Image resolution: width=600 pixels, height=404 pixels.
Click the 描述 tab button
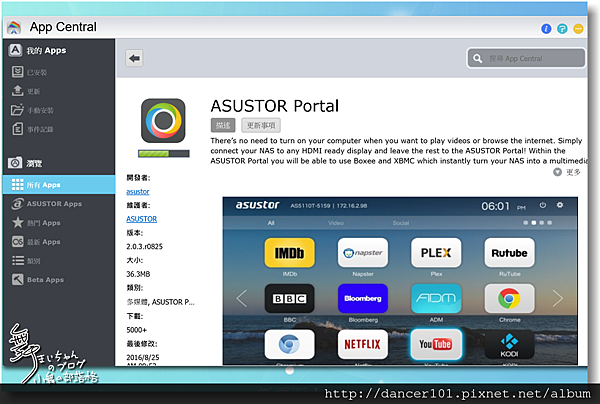(223, 125)
